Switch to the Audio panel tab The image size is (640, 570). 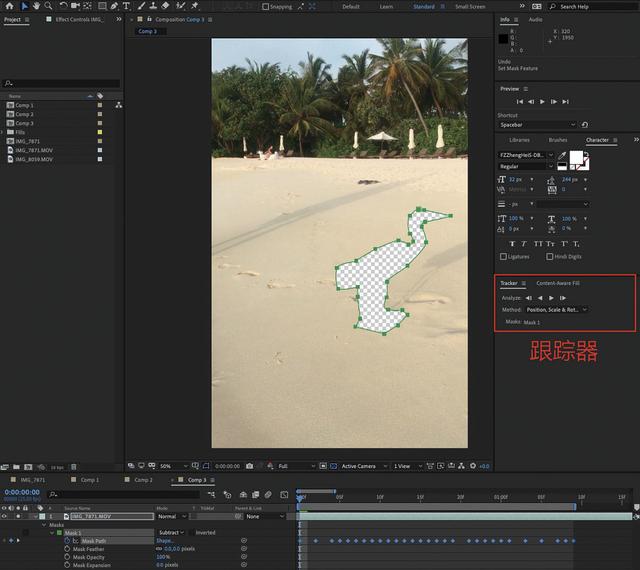point(535,20)
